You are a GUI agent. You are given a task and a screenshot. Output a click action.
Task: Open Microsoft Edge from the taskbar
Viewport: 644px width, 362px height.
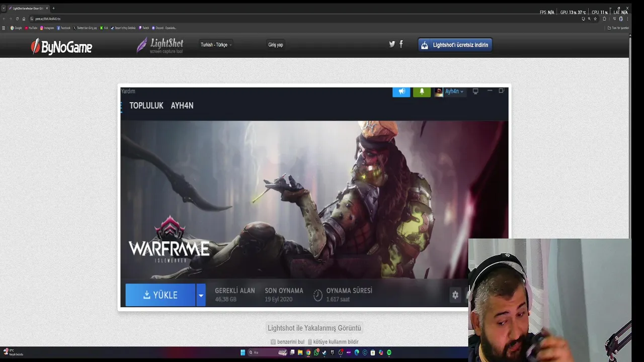[x=357, y=352]
